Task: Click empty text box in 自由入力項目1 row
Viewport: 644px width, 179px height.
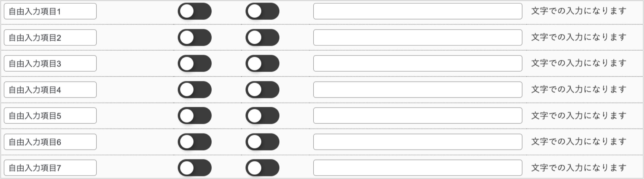Action: 418,11
